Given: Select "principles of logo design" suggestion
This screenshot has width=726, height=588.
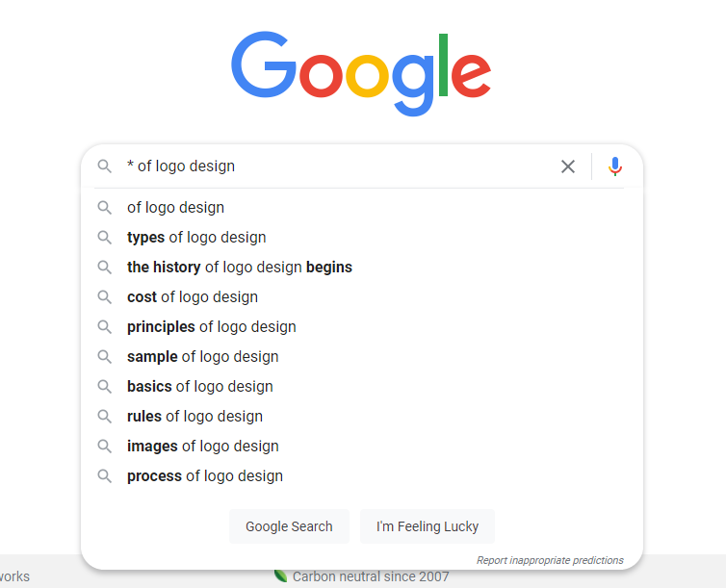Looking at the screenshot, I should coord(212,327).
